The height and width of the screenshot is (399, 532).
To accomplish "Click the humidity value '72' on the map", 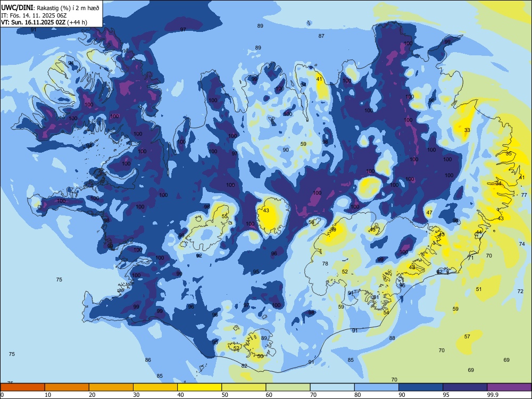I will pos(520,292).
